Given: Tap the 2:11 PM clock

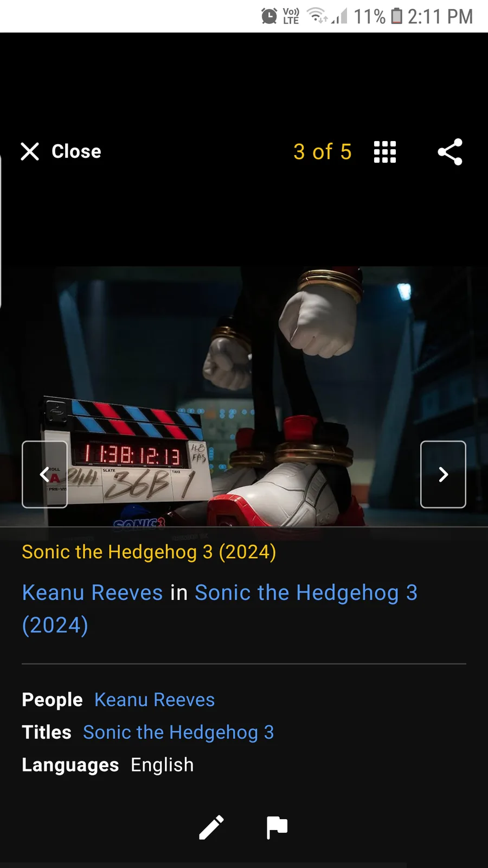Looking at the screenshot, I should [x=440, y=16].
